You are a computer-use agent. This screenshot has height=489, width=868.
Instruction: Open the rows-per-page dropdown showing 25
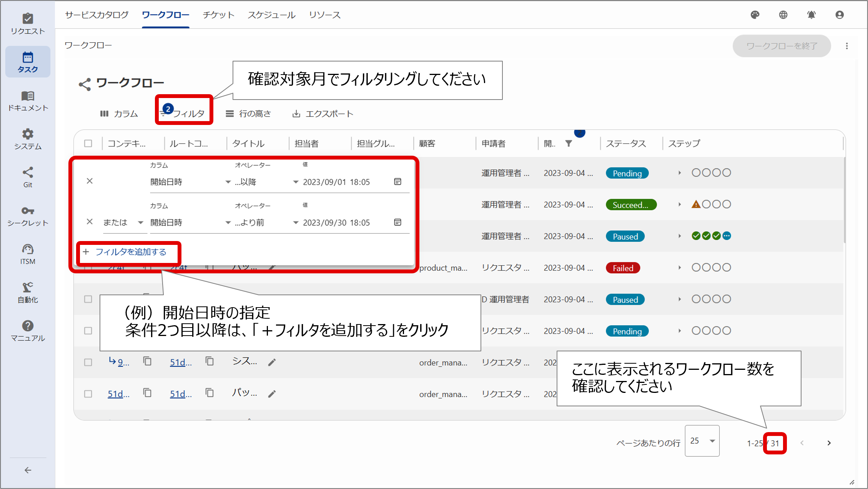point(702,441)
